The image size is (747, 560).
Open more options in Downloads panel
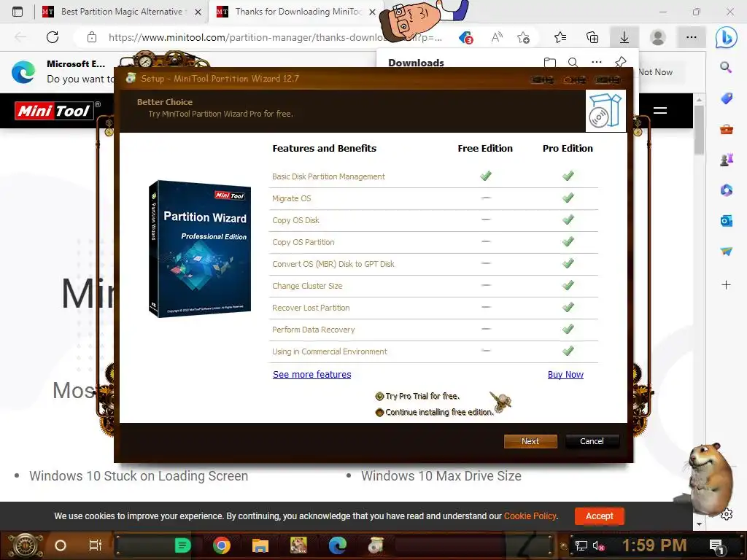(597, 62)
